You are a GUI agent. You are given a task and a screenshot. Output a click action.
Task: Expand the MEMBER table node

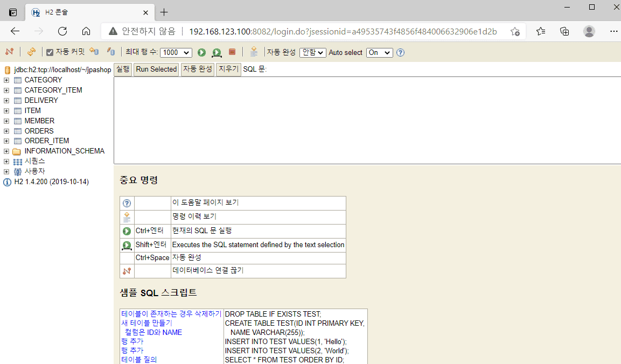6,121
